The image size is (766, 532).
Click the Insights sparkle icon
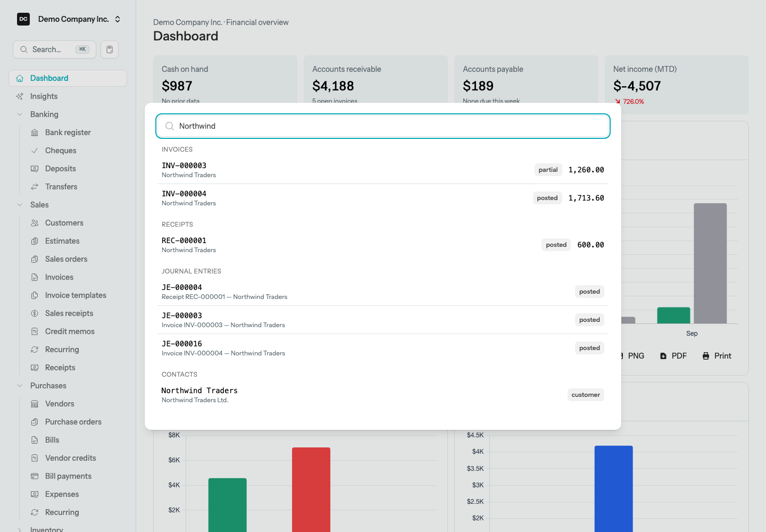point(20,96)
